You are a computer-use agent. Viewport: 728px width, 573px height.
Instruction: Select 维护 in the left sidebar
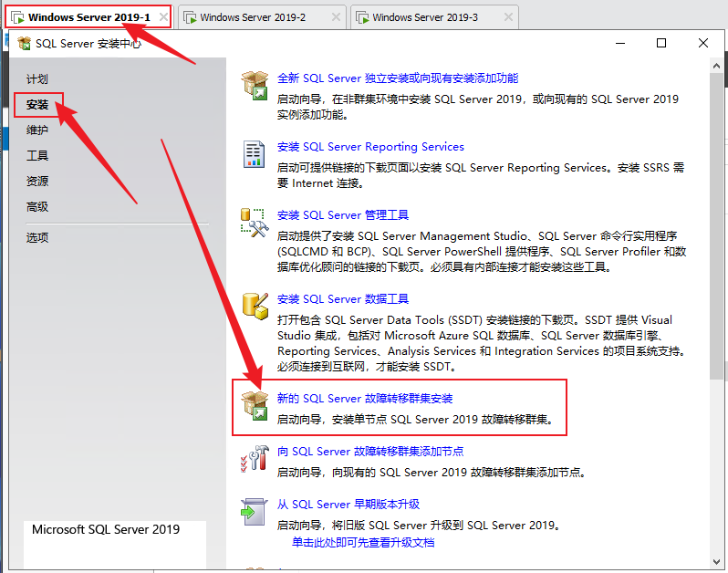pos(37,130)
